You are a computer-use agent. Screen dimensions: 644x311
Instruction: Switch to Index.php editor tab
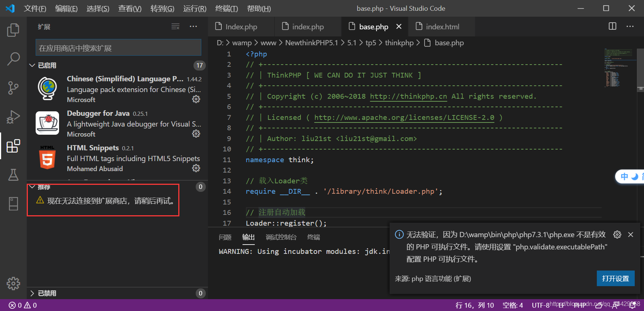(x=241, y=26)
